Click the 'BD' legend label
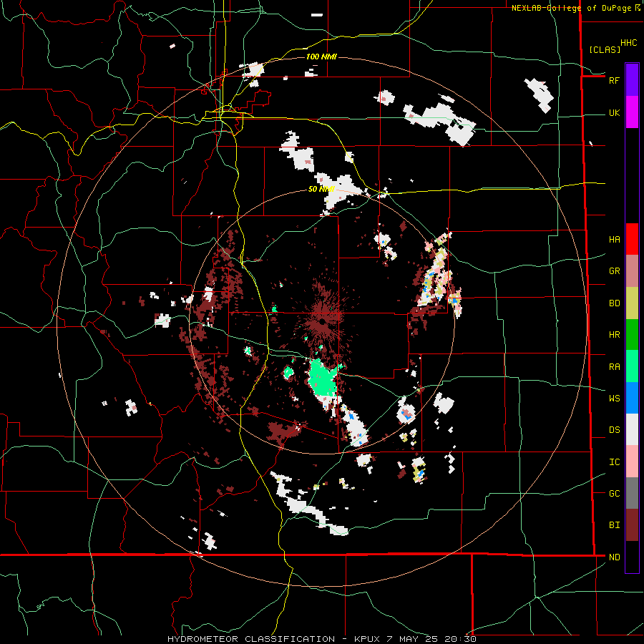 [x=614, y=303]
